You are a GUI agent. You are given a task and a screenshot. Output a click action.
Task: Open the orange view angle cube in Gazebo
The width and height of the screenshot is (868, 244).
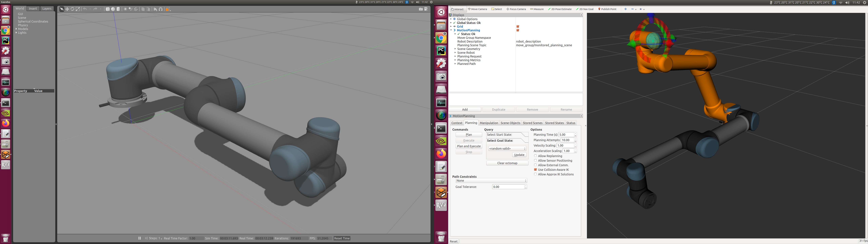click(168, 9)
